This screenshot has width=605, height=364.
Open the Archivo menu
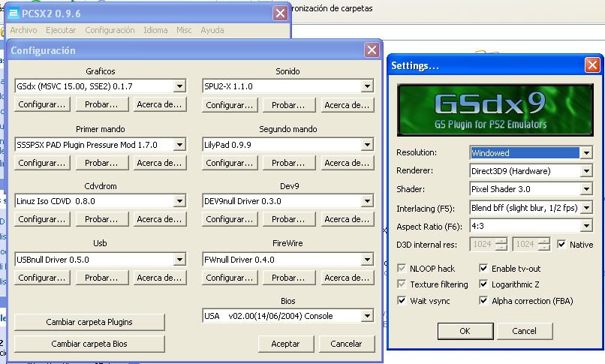point(23,30)
